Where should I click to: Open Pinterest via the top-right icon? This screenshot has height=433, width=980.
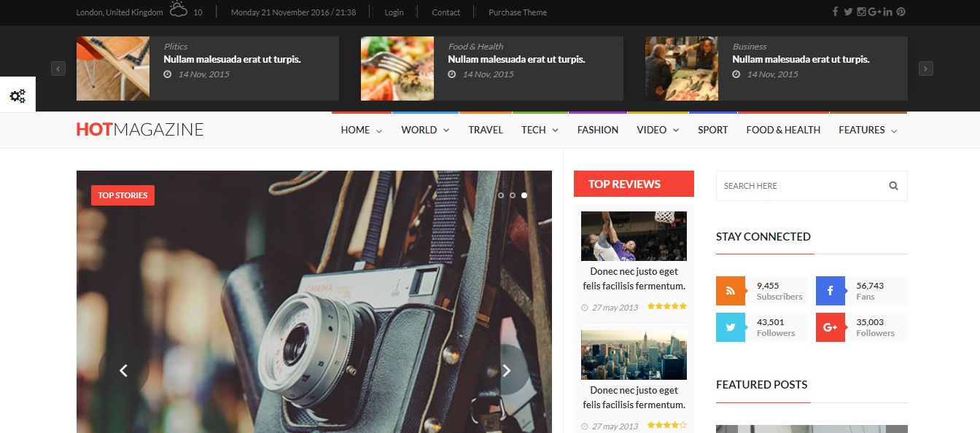901,12
